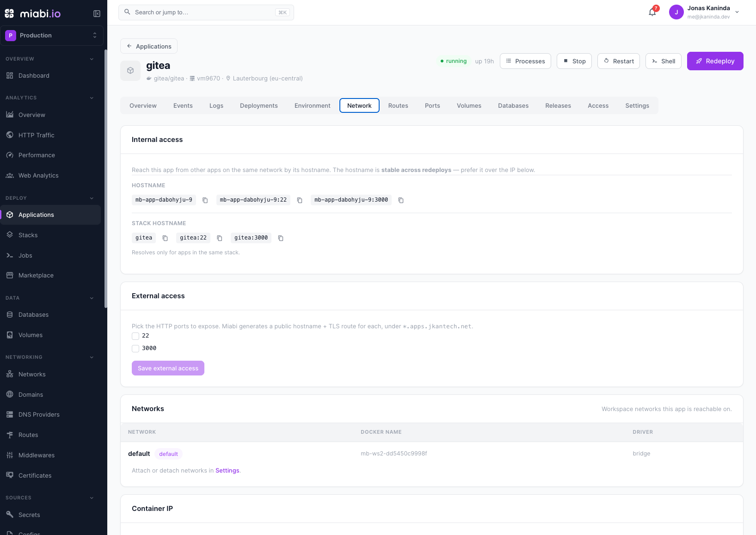Copy stack hostname gitea:22

click(220, 238)
